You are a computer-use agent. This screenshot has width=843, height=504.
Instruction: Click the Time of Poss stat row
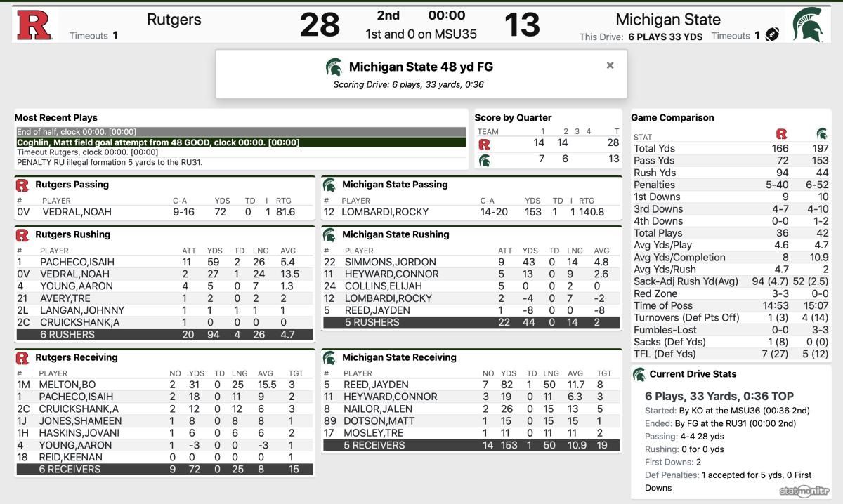[x=731, y=305]
